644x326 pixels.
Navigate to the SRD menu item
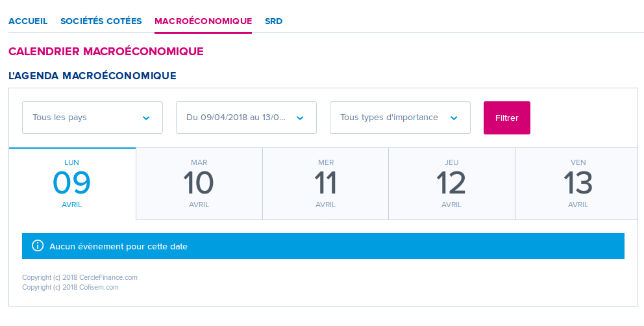click(x=273, y=21)
